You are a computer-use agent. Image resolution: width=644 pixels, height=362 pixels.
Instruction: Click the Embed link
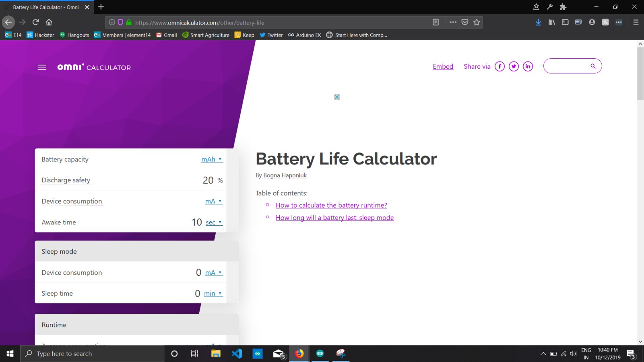tap(443, 66)
